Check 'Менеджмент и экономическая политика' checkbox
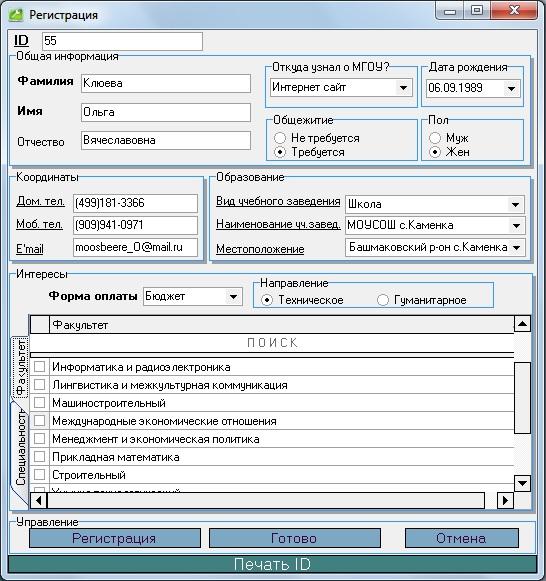 point(39,439)
